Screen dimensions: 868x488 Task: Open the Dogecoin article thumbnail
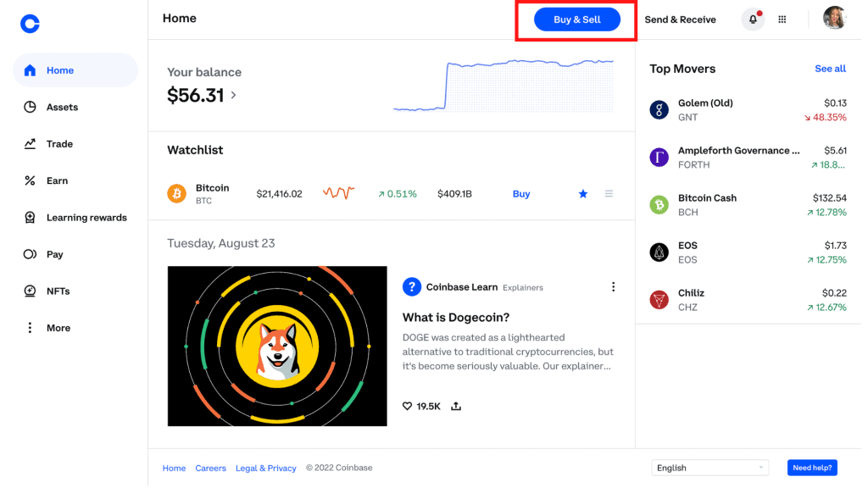[x=277, y=347]
